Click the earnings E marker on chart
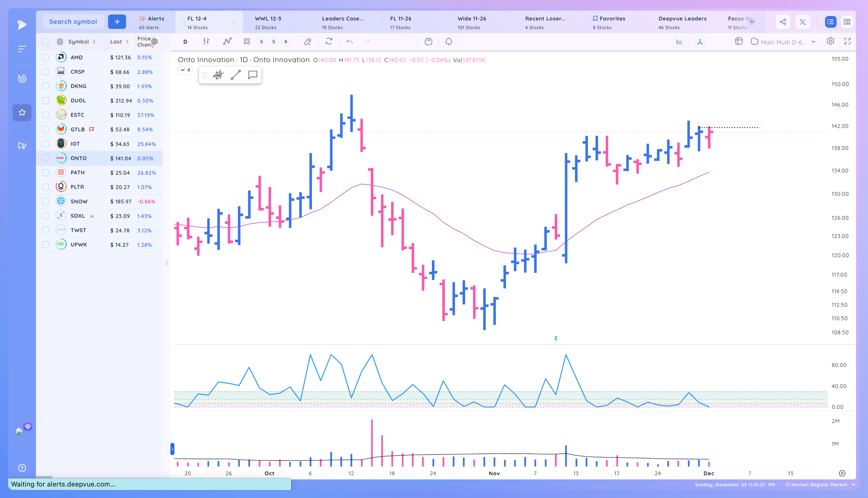868x498 pixels. pyautogui.click(x=556, y=338)
